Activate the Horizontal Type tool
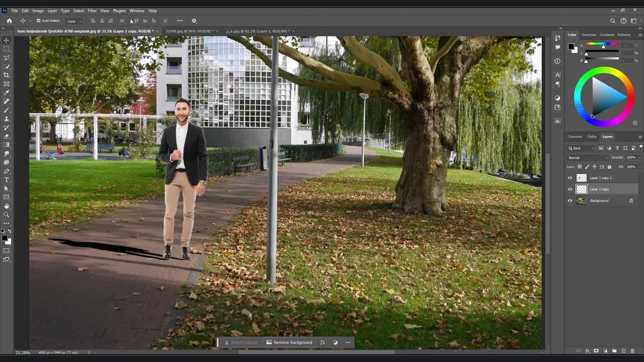 tap(7, 179)
